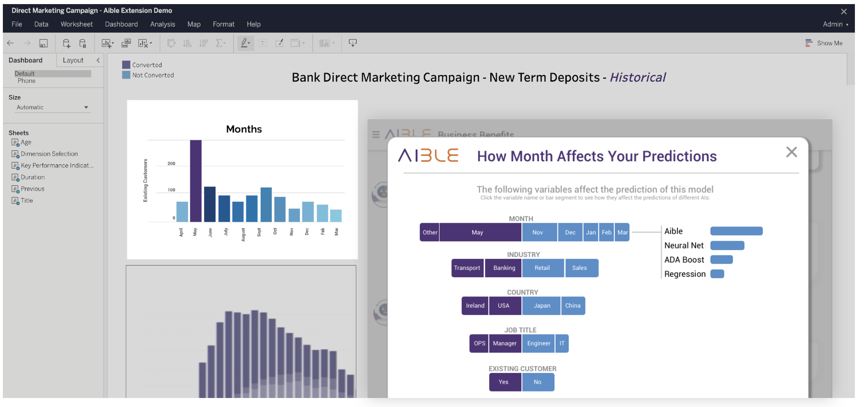Expand the Fit view dropdown arrow

[x=304, y=43]
